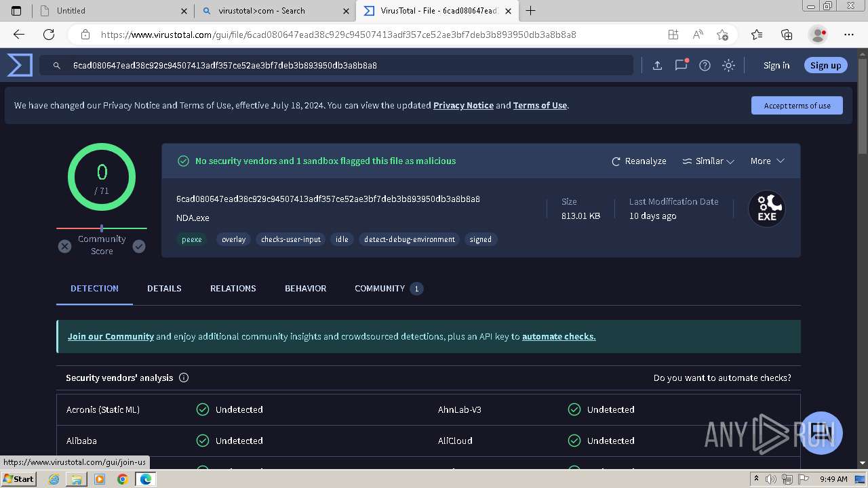Click the community score downvote X icon

(64, 246)
